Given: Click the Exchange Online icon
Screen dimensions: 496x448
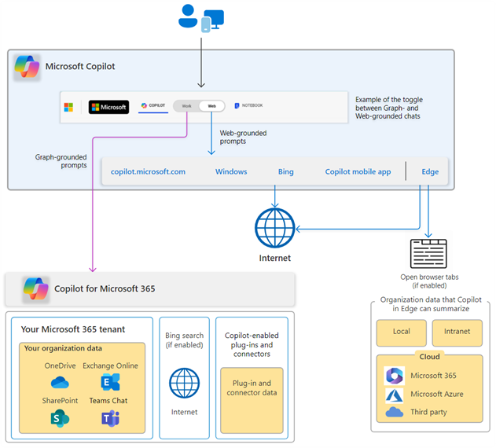Looking at the screenshot, I should tap(110, 382).
